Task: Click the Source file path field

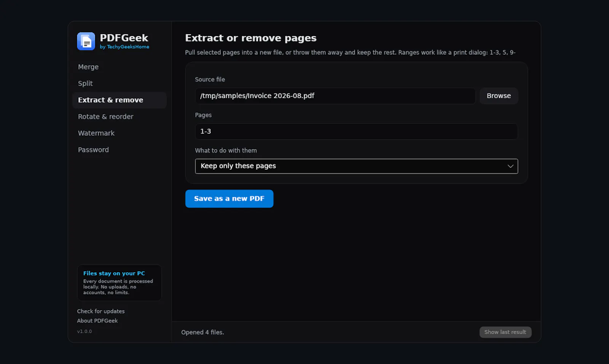Action: point(335,96)
